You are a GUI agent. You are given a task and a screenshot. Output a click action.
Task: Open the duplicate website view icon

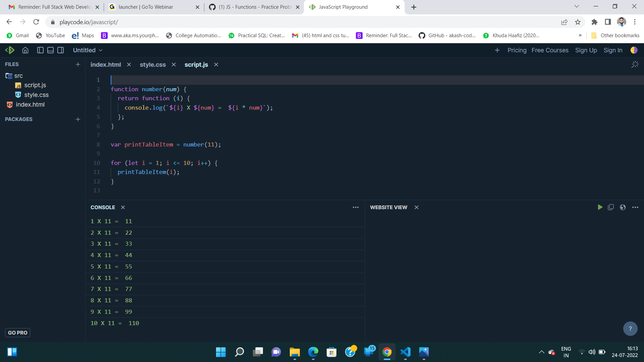pyautogui.click(x=611, y=207)
